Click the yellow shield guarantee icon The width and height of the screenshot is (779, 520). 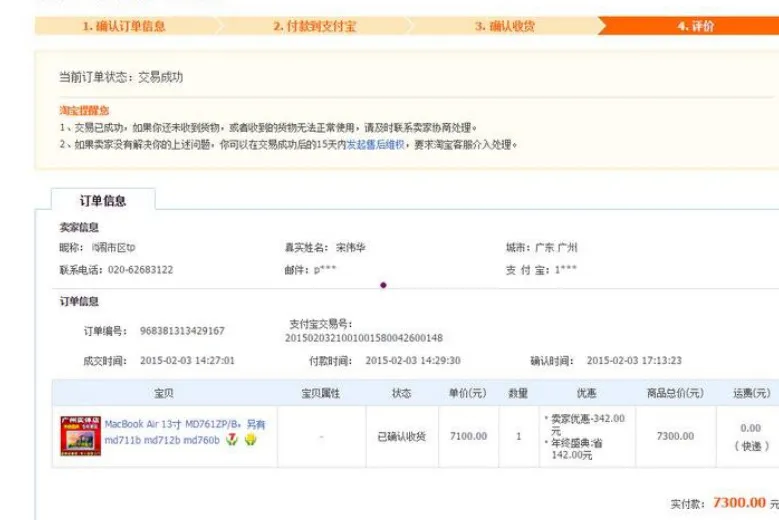250,440
